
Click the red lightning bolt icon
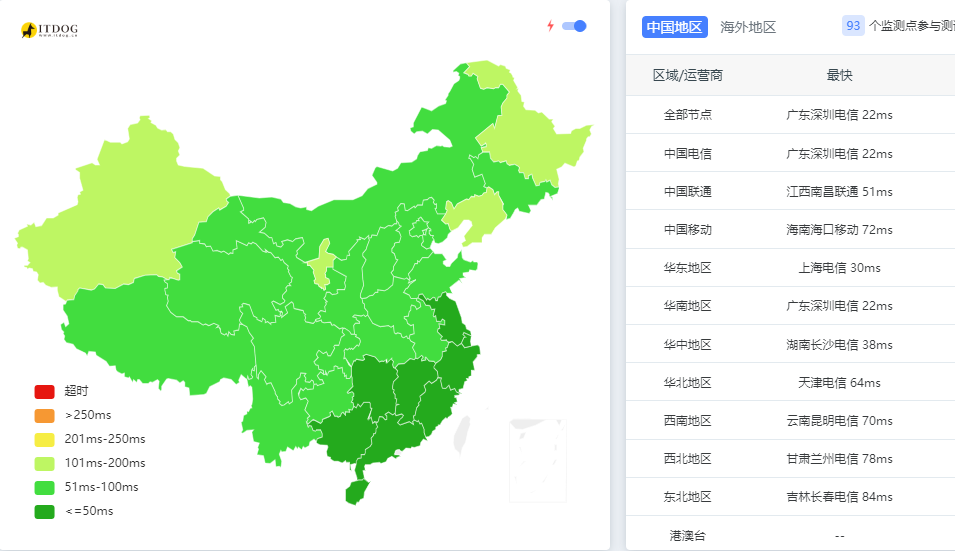pyautogui.click(x=550, y=26)
